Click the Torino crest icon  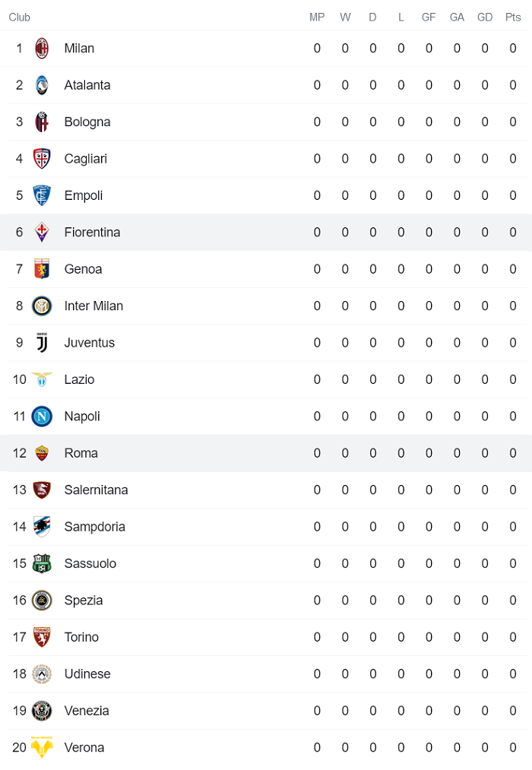(x=43, y=636)
